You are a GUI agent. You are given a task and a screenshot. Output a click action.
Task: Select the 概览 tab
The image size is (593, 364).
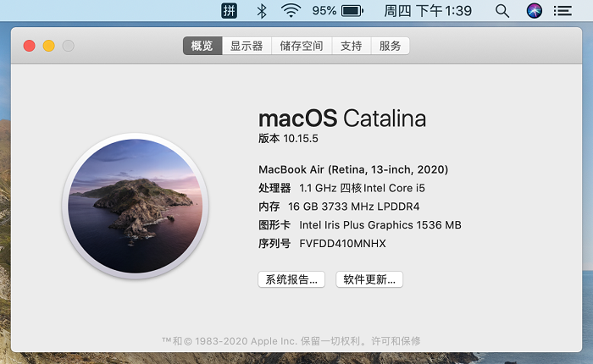pyautogui.click(x=202, y=46)
